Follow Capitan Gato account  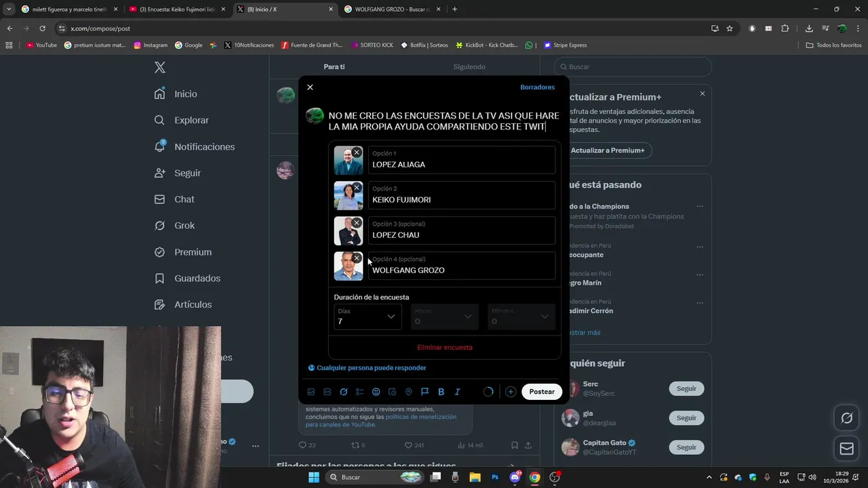point(686,447)
